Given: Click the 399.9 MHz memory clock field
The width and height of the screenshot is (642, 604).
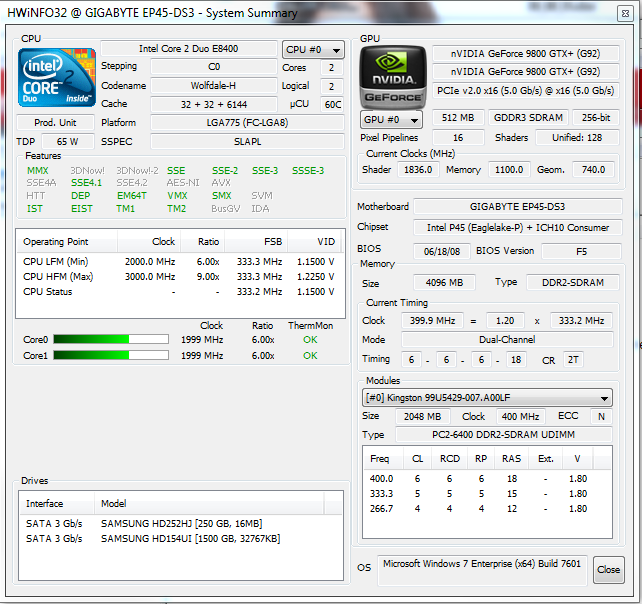Looking at the screenshot, I should (432, 321).
